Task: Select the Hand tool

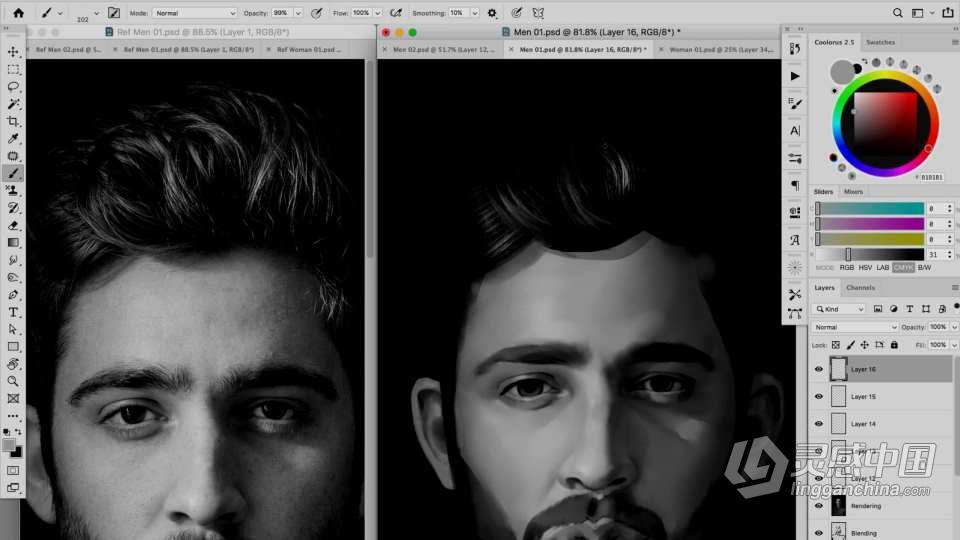Action: (x=13, y=364)
